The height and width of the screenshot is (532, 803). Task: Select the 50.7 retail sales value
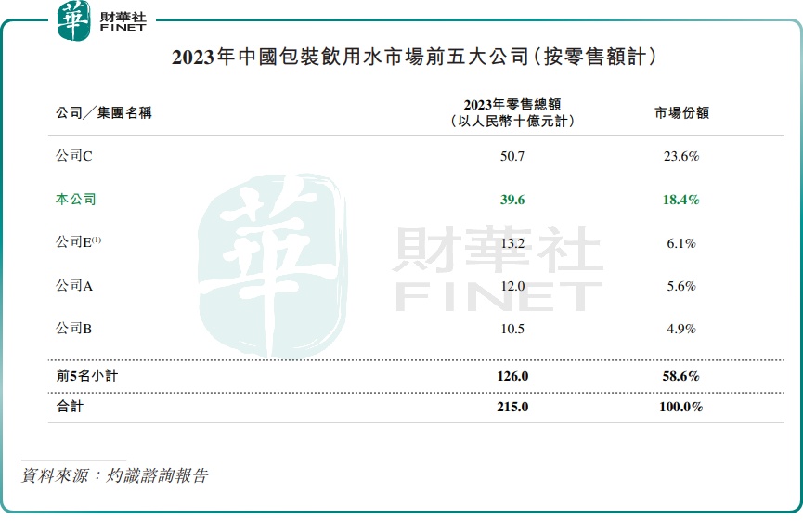pos(512,157)
